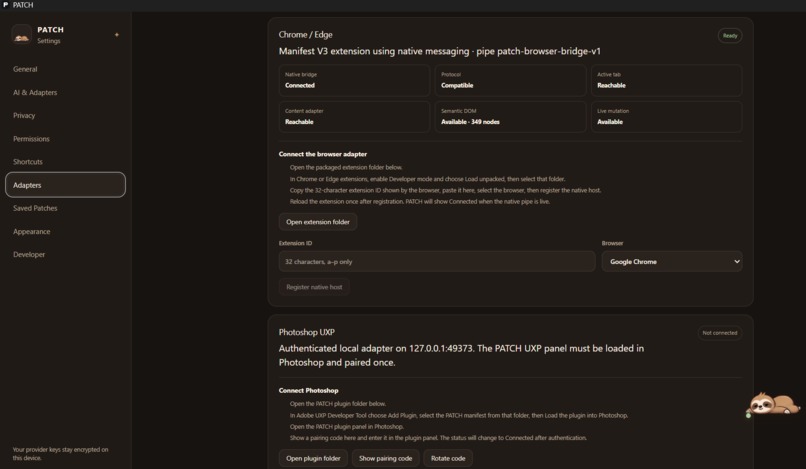The image size is (806, 469).
Task: Click the Ready status badge
Action: pos(730,35)
